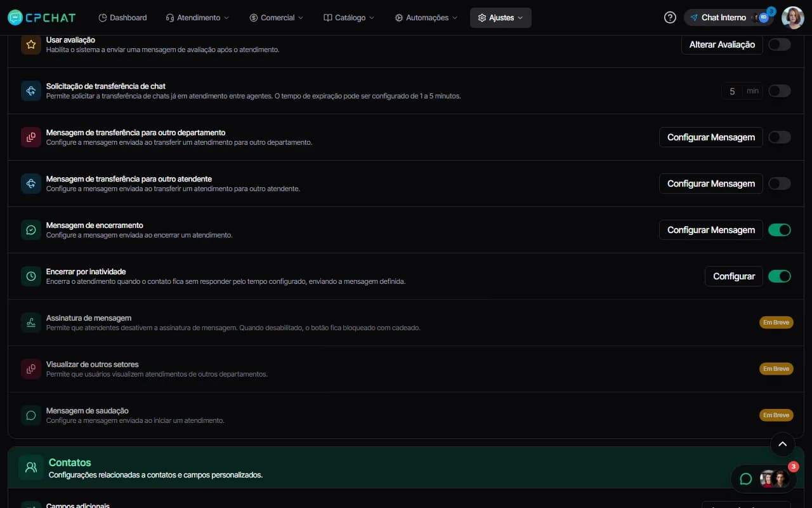Disable the Mensagem de encerramento switch
Screen dimensions: 812x508
click(x=780, y=230)
